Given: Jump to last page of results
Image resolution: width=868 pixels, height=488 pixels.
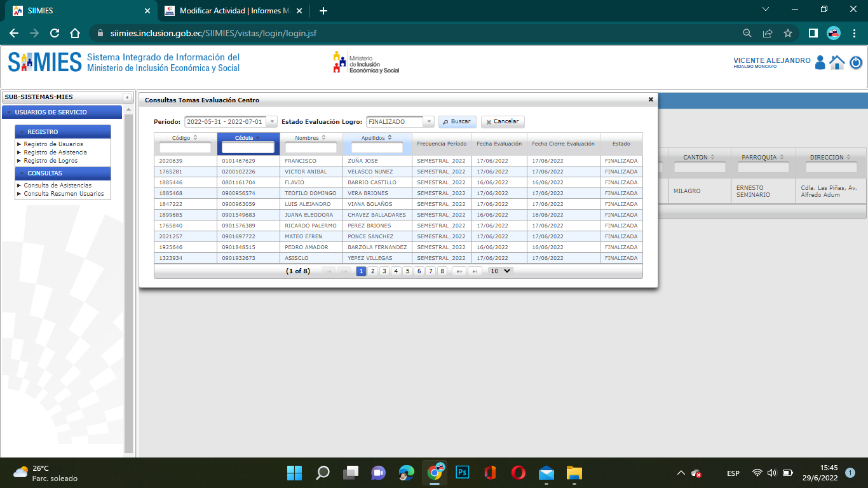Looking at the screenshot, I should 474,271.
